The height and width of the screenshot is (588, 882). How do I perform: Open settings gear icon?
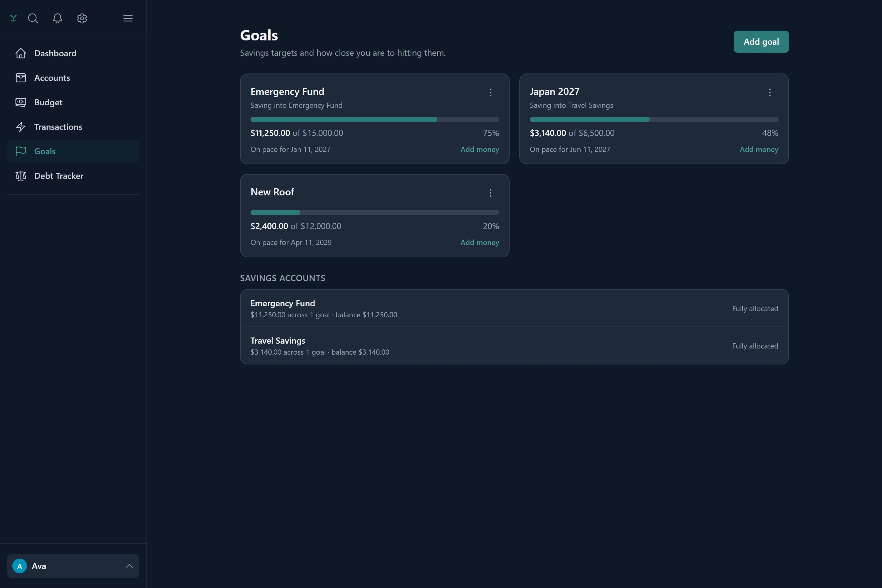82,18
